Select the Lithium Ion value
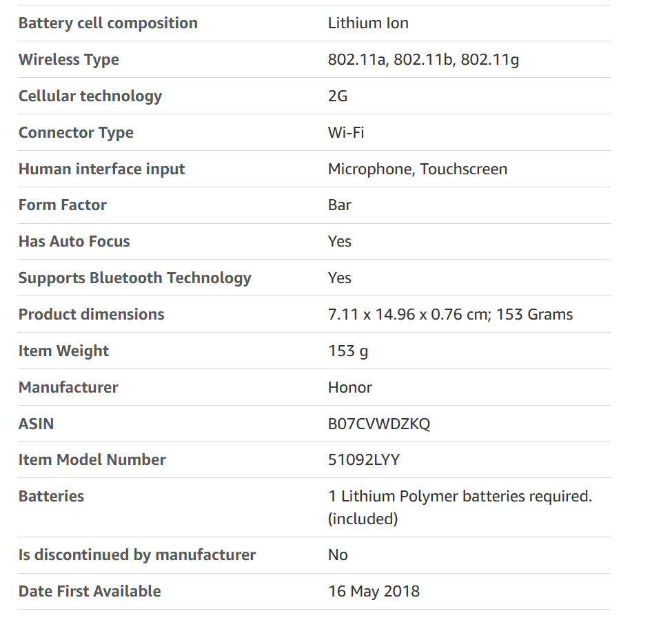The width and height of the screenshot is (672, 622). 368,23
